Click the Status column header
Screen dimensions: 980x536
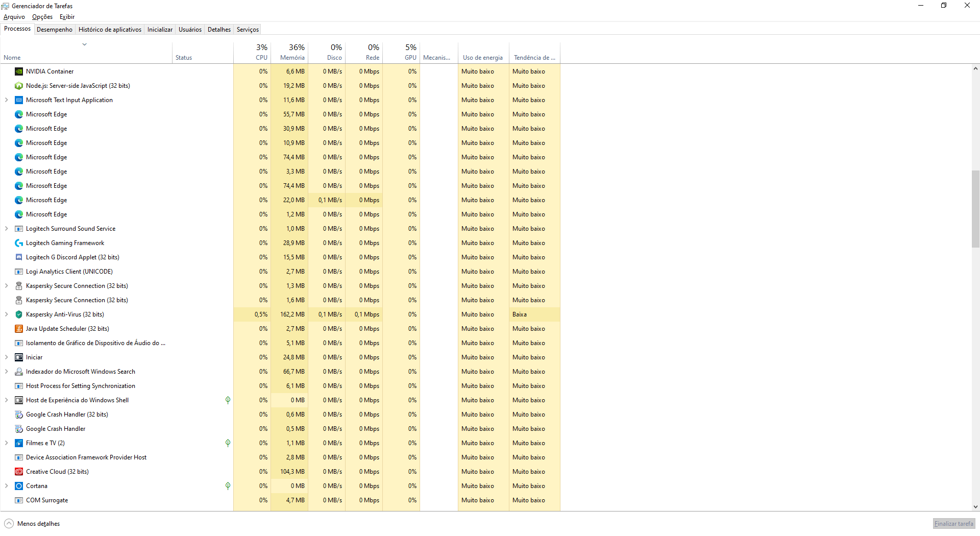pos(203,53)
